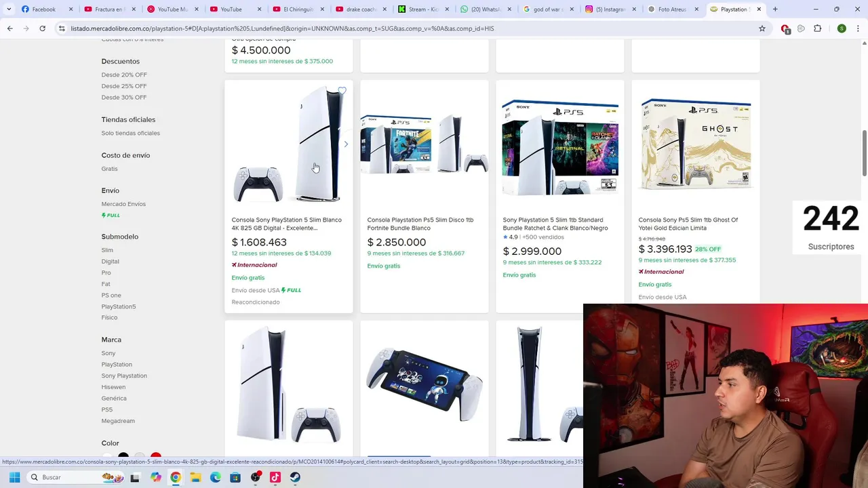
Task: Open Ps5 Slim Disco 1tb Fortnite Bundle listing
Action: pos(420,224)
